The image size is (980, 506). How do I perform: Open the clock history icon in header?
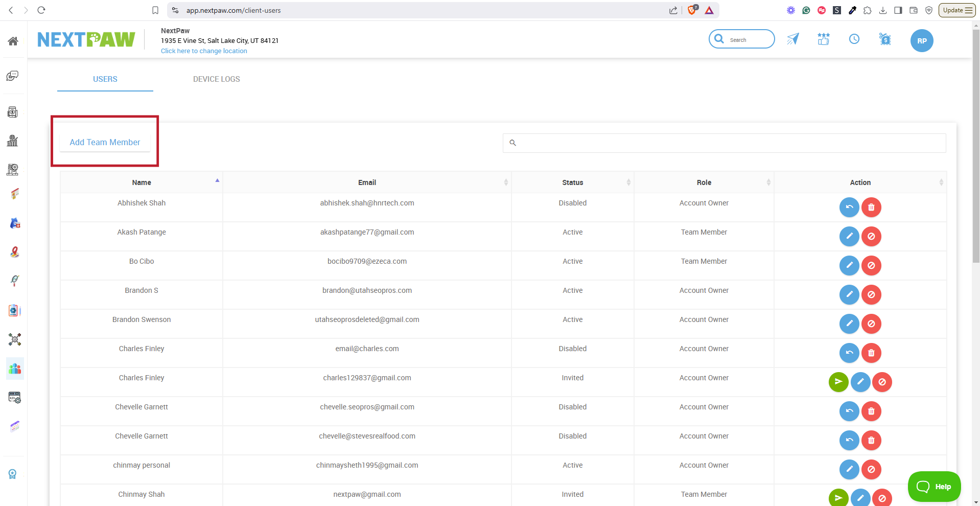tap(854, 39)
